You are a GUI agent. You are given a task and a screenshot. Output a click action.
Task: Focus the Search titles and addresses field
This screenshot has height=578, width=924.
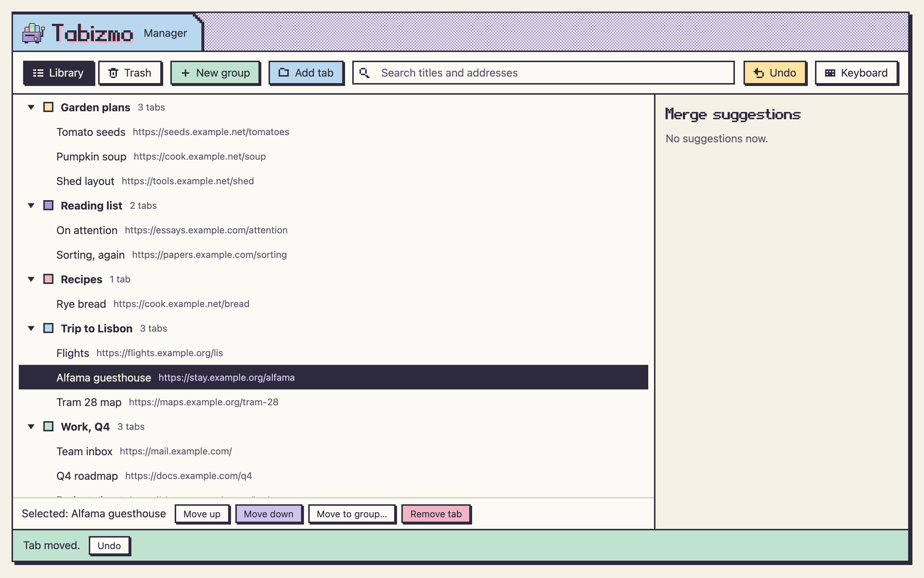click(543, 73)
